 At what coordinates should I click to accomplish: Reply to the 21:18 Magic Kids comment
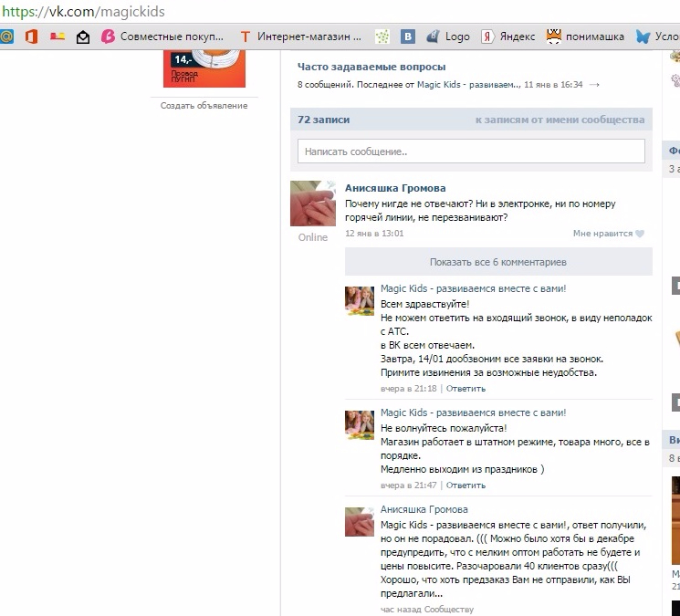(466, 388)
